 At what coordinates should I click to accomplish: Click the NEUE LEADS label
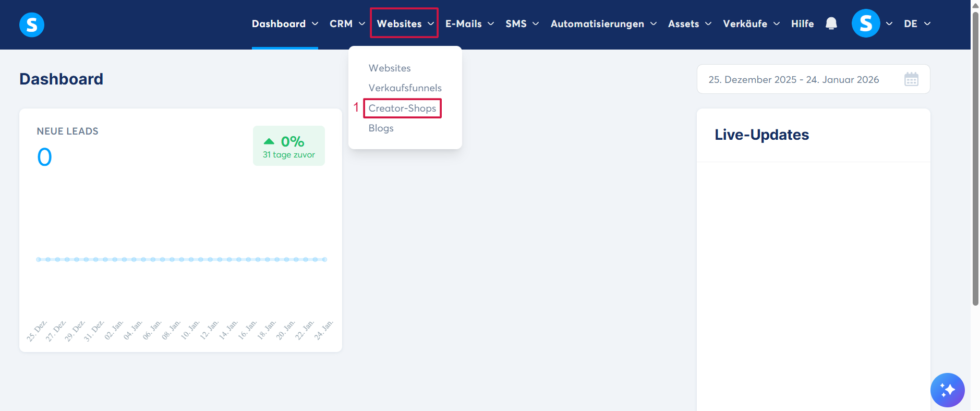[67, 131]
